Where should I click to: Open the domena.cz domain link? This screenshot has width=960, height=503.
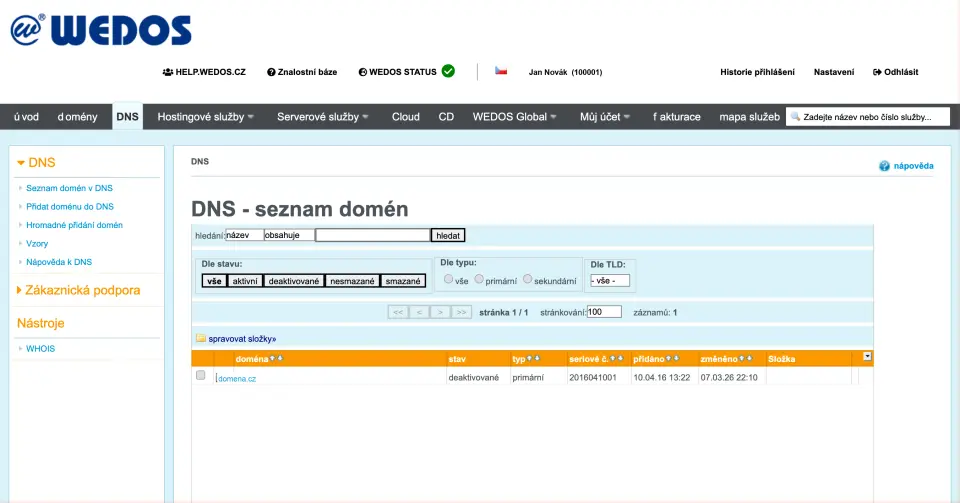click(237, 378)
